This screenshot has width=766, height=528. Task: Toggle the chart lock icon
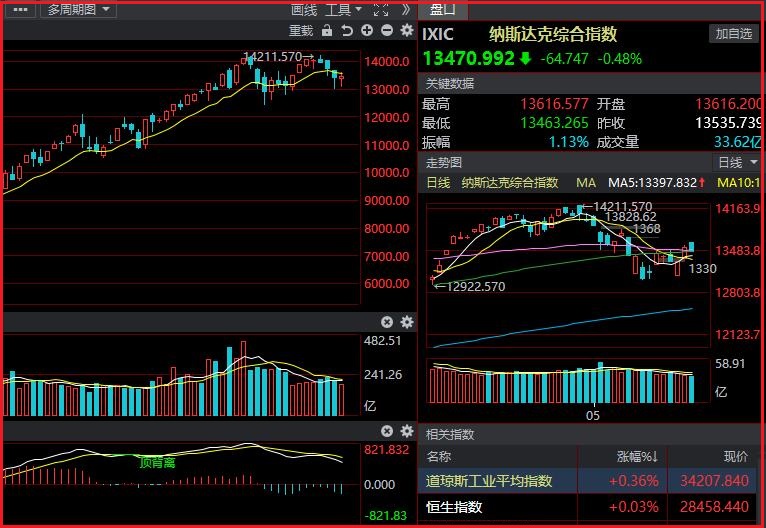327,31
